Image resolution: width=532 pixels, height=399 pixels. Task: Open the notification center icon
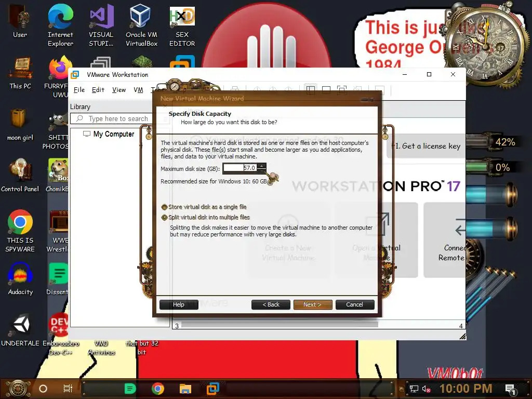pyautogui.click(x=511, y=389)
